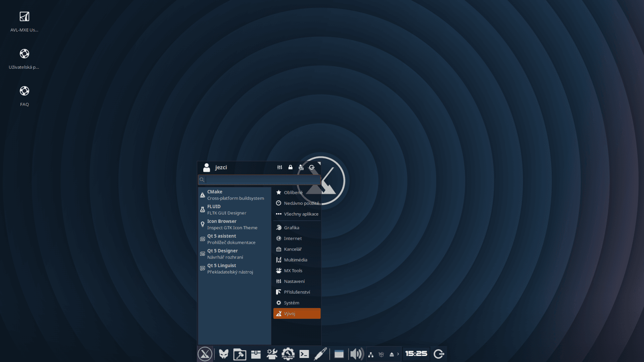Log out using the menu's power icon
644x362 pixels.
(312, 167)
